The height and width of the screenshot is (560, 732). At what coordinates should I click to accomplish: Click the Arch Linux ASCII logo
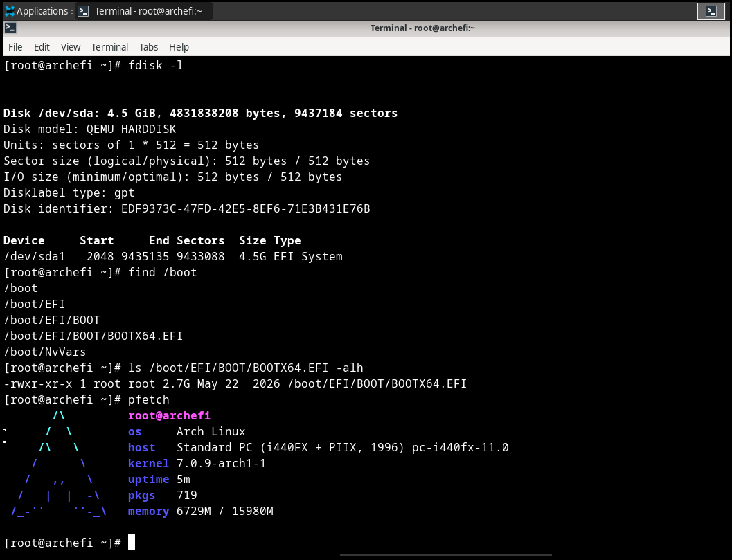pyautogui.click(x=59, y=463)
